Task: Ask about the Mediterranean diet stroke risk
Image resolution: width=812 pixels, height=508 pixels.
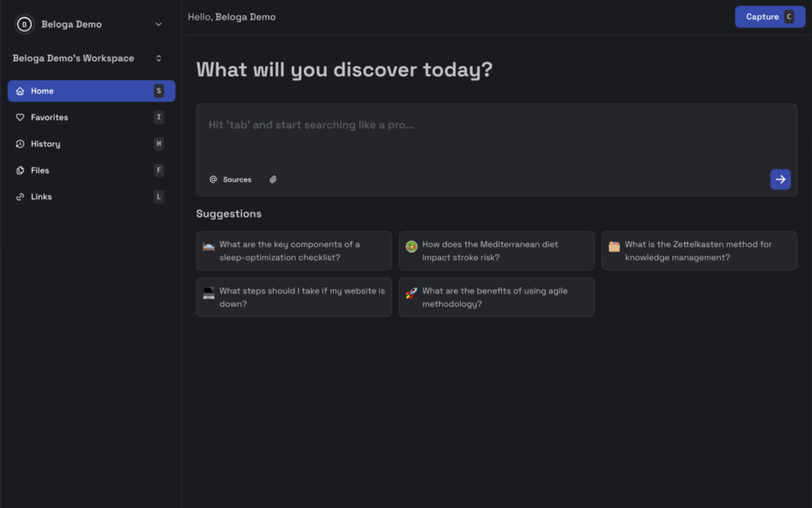Action: click(496, 251)
